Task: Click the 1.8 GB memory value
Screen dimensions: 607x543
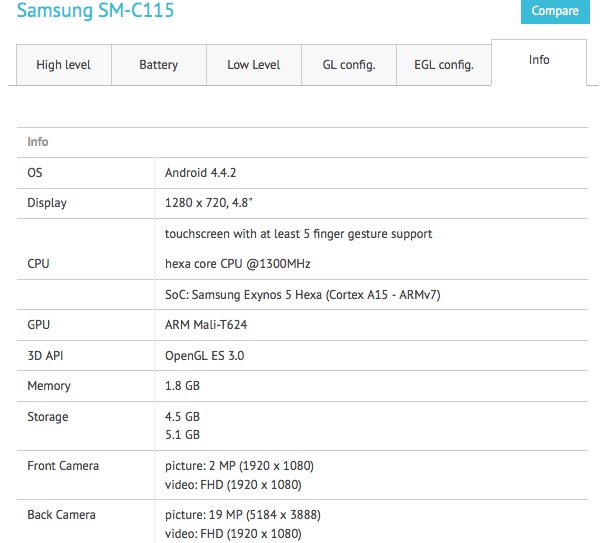Action: 182,386
